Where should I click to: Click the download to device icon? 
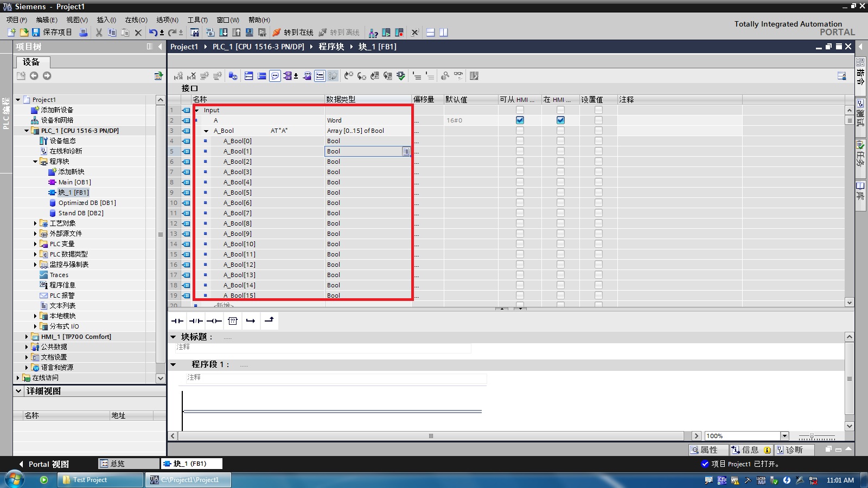pyautogui.click(x=223, y=33)
